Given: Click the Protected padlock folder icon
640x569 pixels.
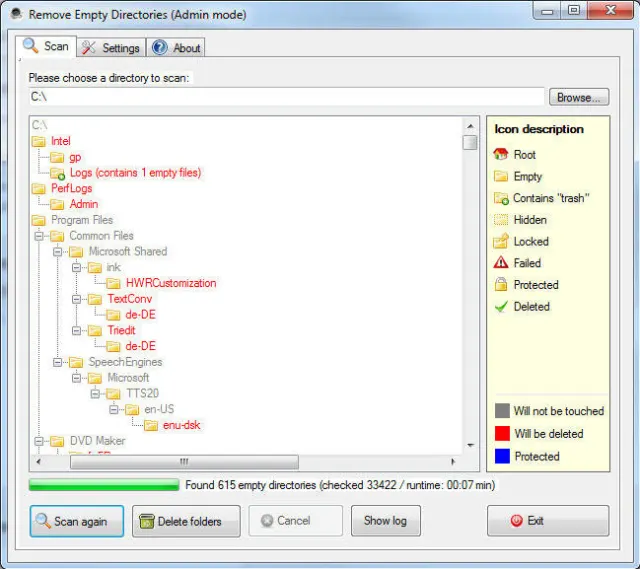Looking at the screenshot, I should click(501, 284).
